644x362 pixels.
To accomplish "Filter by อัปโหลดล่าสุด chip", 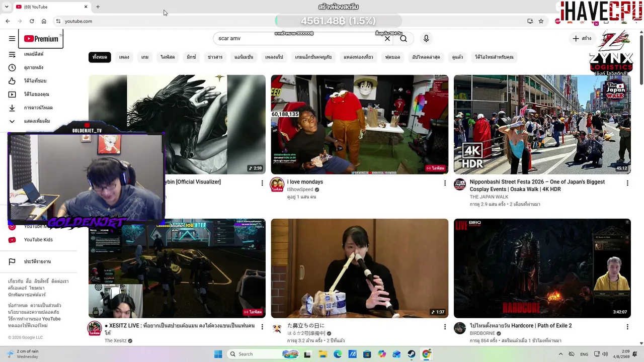I will click(426, 57).
